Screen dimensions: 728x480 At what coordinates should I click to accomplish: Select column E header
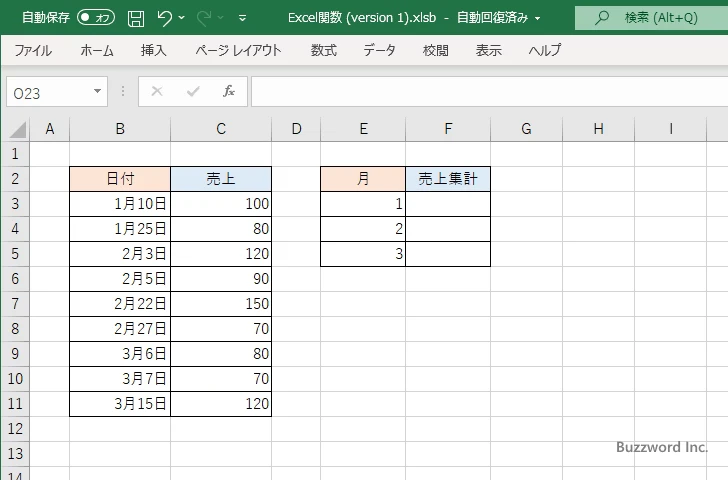(363, 129)
